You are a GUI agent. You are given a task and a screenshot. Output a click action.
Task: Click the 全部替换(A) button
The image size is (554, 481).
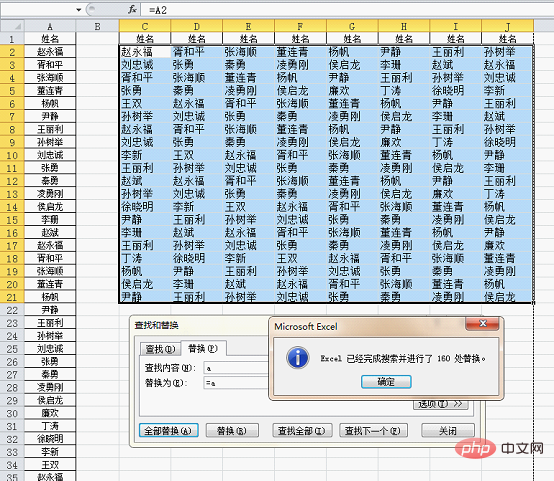pyautogui.click(x=168, y=430)
